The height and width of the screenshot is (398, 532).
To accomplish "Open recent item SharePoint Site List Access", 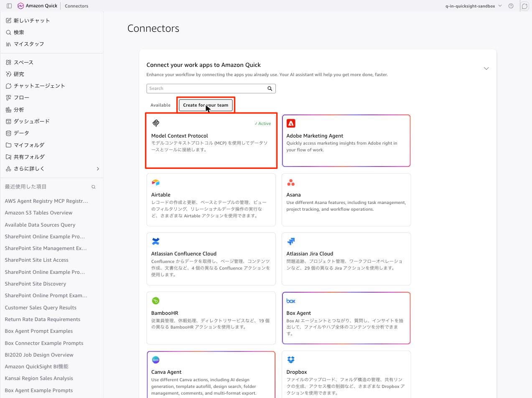I will [x=36, y=260].
